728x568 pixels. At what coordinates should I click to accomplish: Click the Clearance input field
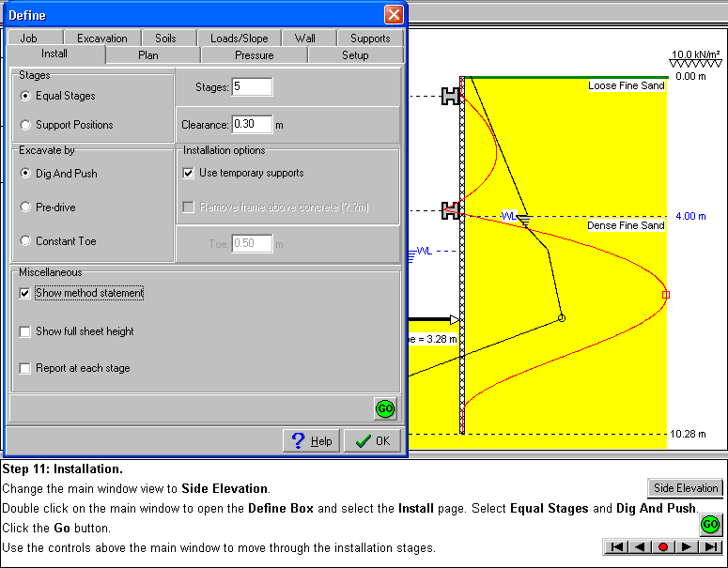(252, 124)
